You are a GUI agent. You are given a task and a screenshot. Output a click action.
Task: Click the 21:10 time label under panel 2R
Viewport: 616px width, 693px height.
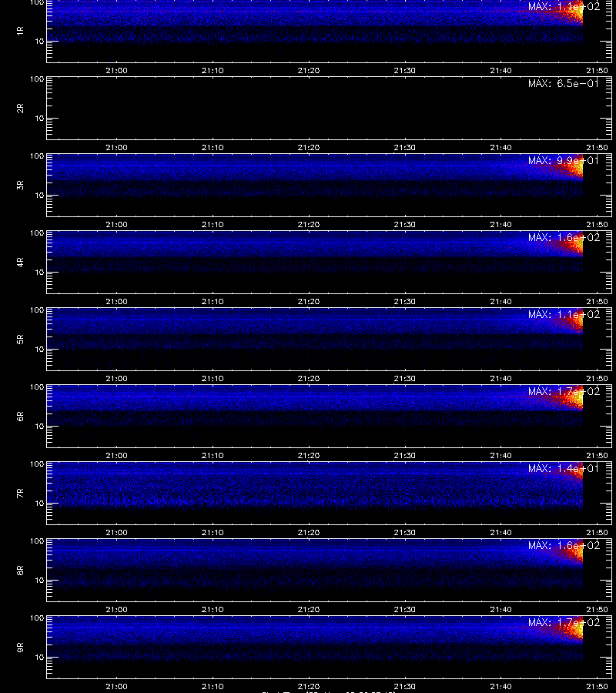(x=213, y=148)
